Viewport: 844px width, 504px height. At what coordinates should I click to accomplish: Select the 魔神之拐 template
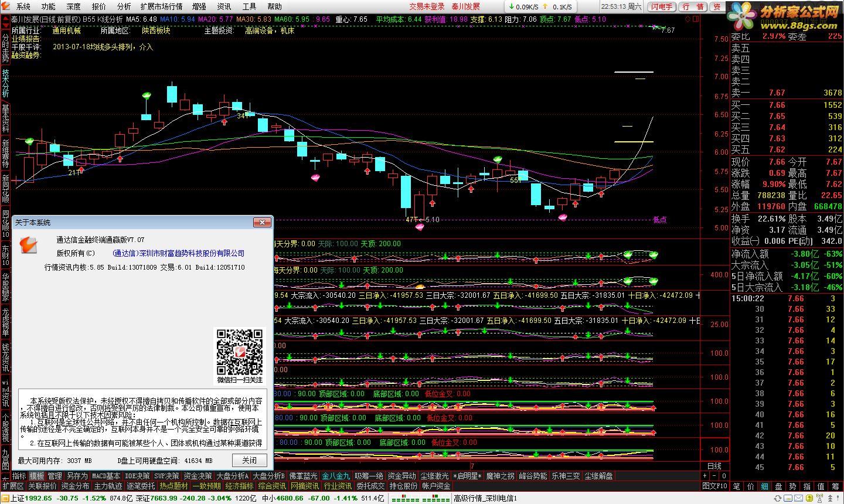(500, 476)
